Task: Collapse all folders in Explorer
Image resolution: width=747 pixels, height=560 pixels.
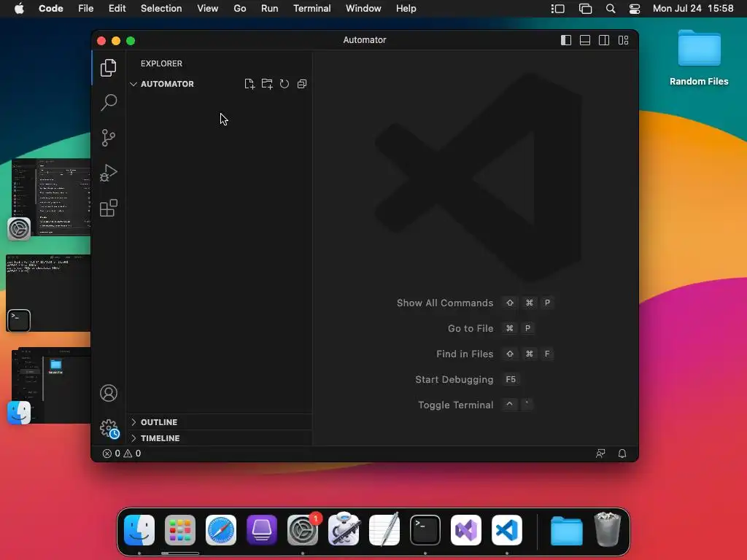Action: [x=301, y=85]
